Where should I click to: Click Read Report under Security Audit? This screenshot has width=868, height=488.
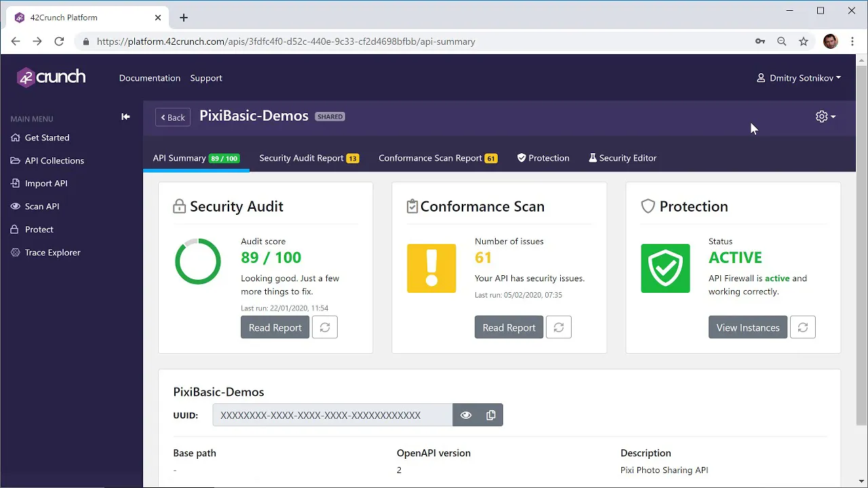click(x=275, y=327)
